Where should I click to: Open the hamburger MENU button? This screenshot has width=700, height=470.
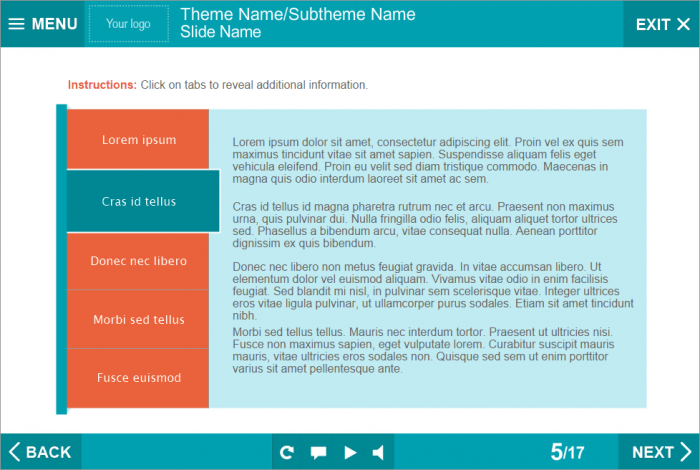click(42, 24)
